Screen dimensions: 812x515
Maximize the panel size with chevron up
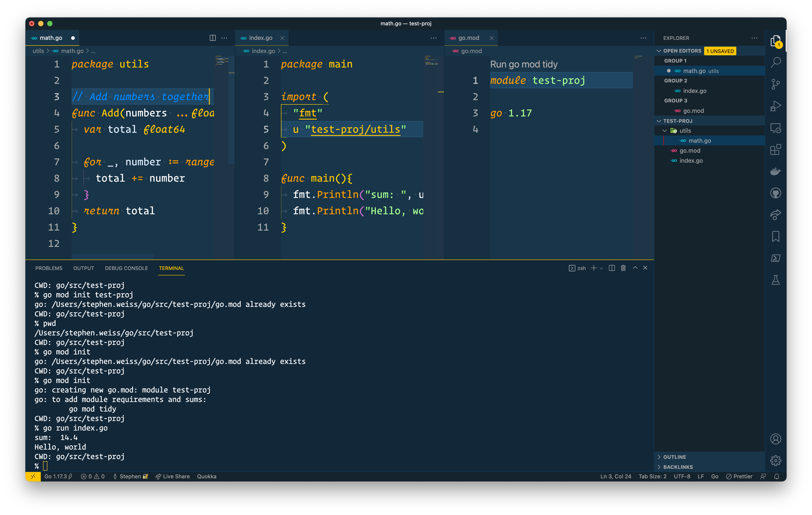(635, 268)
